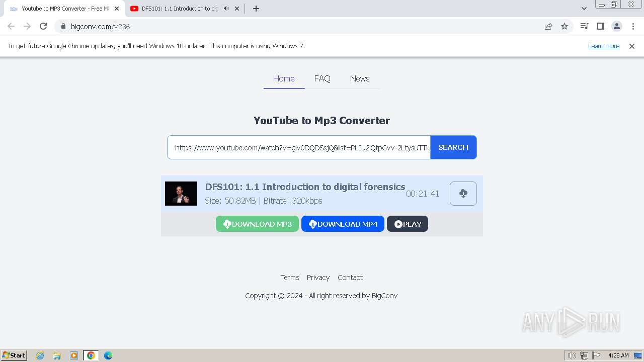
Task: Open the media control icon in toolbar
Action: click(x=584, y=27)
